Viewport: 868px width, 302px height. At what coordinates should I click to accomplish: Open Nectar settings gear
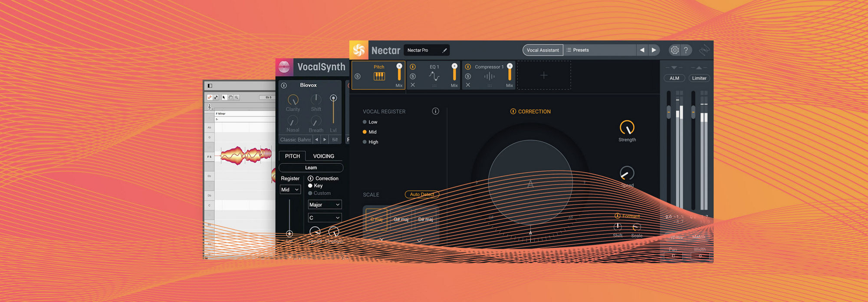point(674,50)
